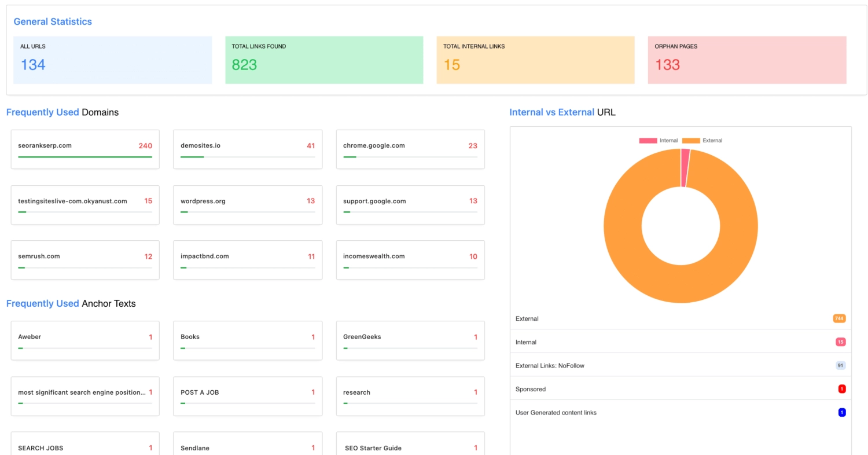Click the semrush.com usage progress bar
This screenshot has width=868, height=455.
pyautogui.click(x=85, y=268)
